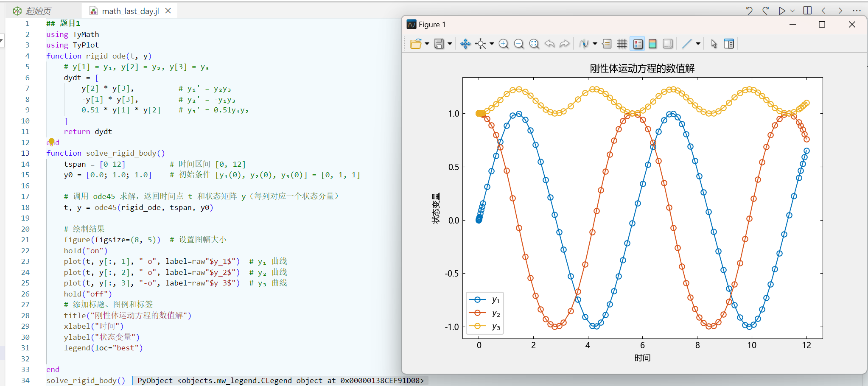Click the 'tspan = [0 12]' assignment
The image size is (868, 386).
click(95, 164)
